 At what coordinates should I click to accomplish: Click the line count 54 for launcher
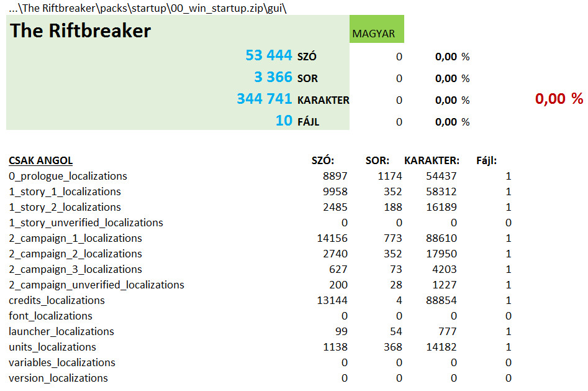click(x=396, y=331)
